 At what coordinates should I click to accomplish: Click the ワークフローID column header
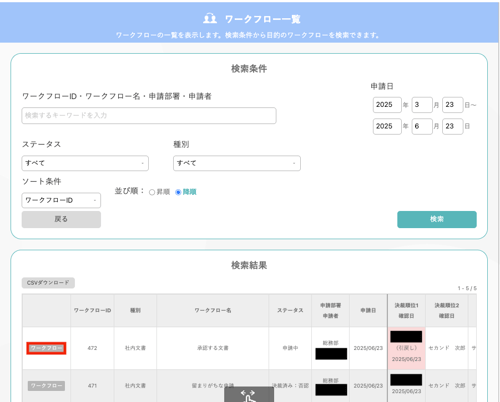92,310
